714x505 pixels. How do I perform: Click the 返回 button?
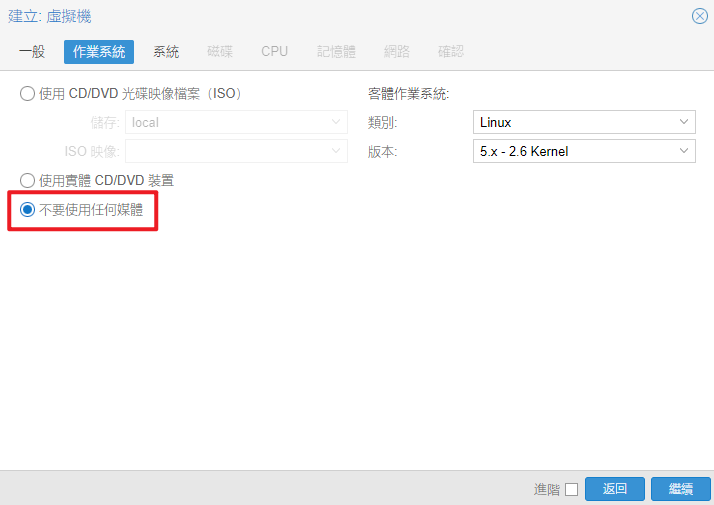click(615, 489)
